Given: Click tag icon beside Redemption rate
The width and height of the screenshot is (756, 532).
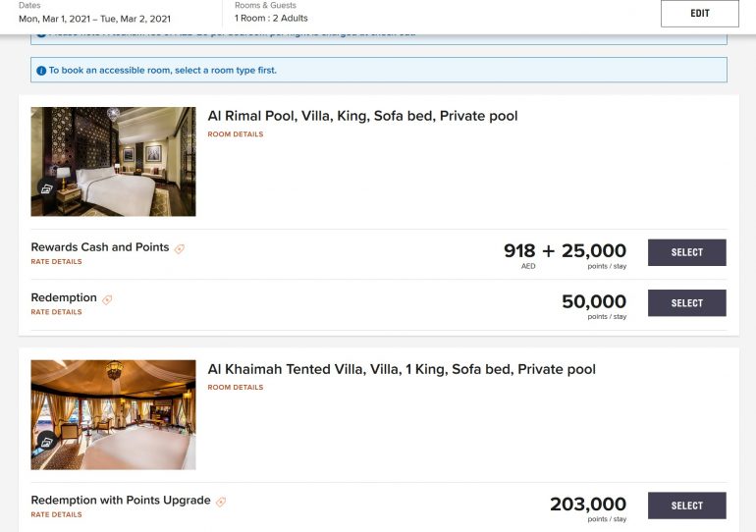Looking at the screenshot, I should click(x=107, y=299).
